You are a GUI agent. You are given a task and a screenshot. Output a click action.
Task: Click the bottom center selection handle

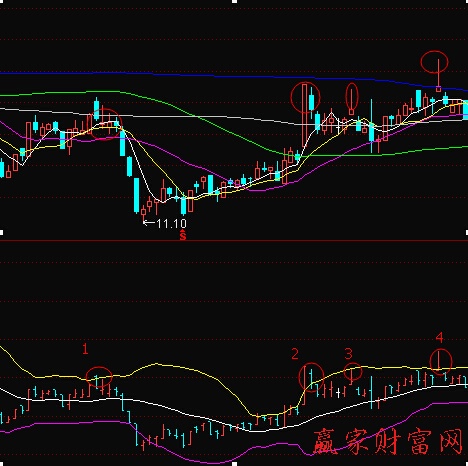[x=234, y=464]
